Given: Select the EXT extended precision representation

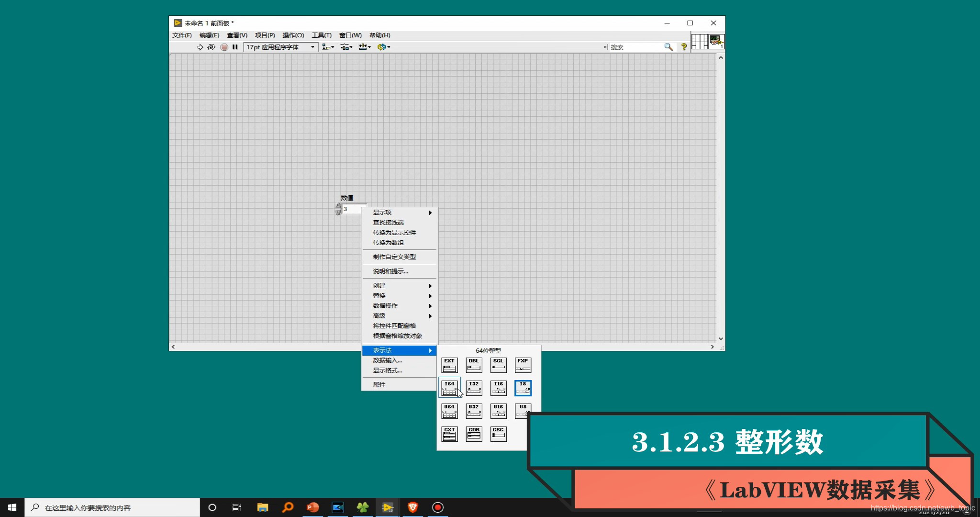Looking at the screenshot, I should pos(449,365).
